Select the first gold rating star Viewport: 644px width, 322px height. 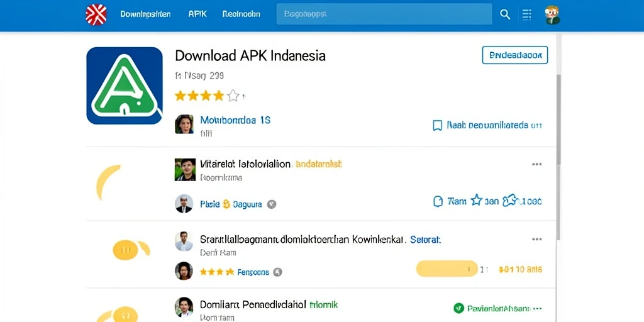click(180, 96)
